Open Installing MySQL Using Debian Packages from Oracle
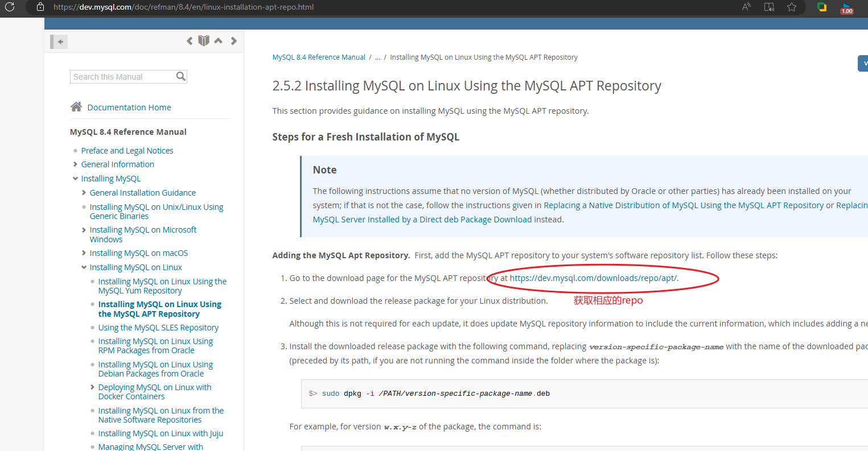 155,369
